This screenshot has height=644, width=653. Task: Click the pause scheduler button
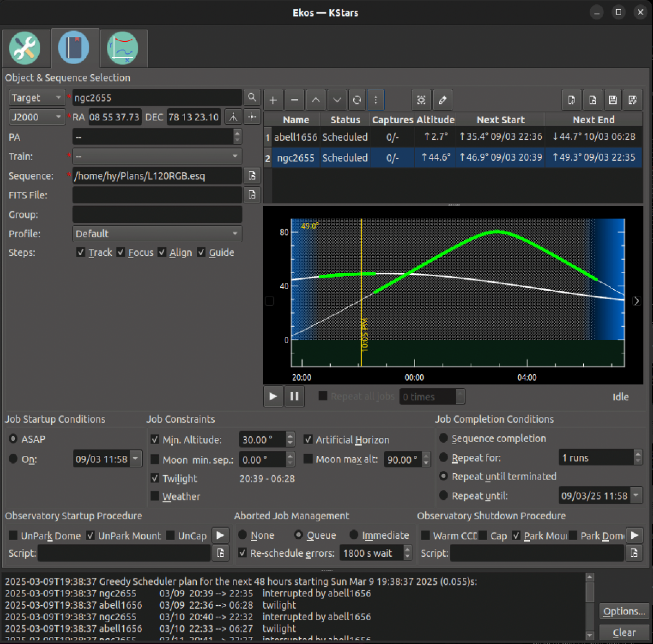point(294,397)
